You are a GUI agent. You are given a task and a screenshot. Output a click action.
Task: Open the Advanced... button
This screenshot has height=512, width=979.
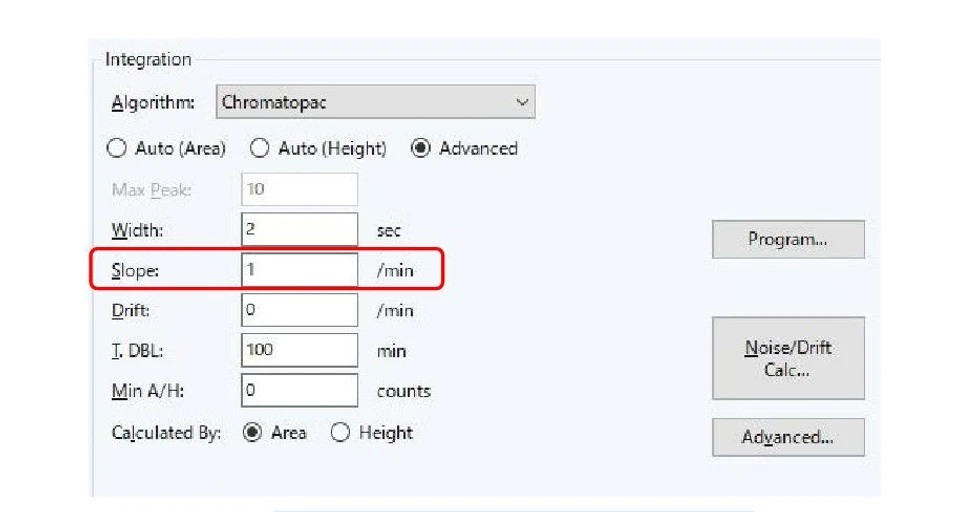788,437
